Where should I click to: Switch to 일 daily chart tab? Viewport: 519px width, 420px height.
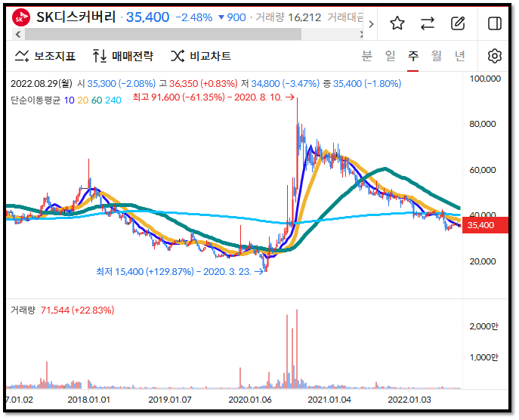tap(391, 56)
